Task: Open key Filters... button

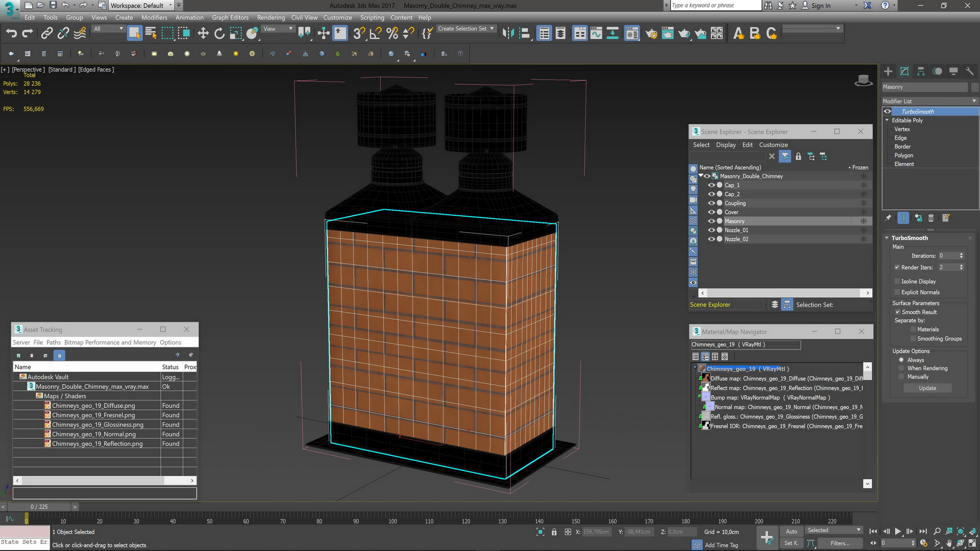Action: pos(840,543)
